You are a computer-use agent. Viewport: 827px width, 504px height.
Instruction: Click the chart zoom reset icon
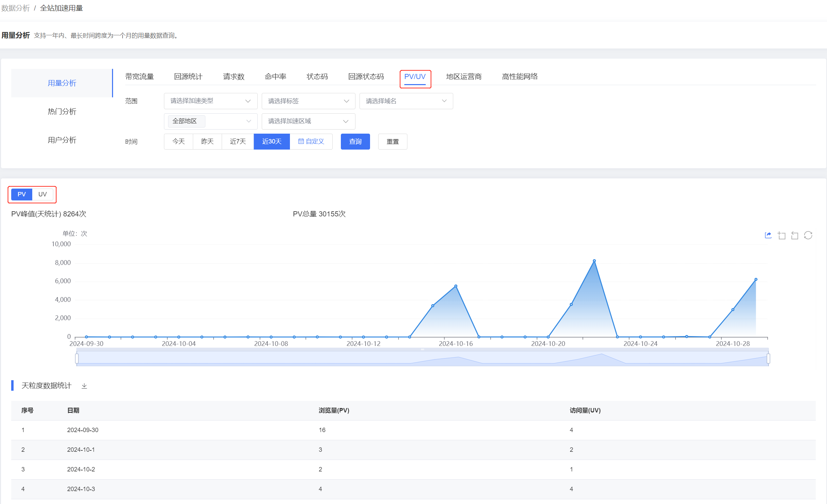(x=795, y=235)
